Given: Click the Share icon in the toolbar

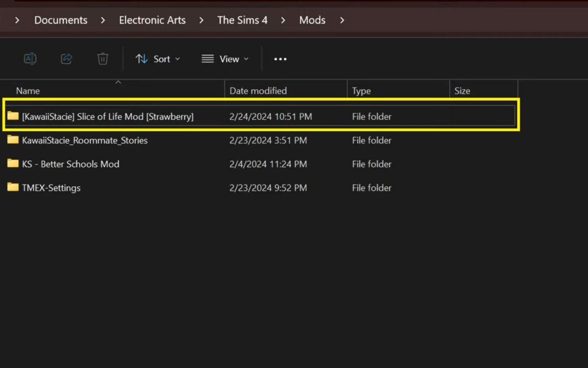Looking at the screenshot, I should [66, 59].
